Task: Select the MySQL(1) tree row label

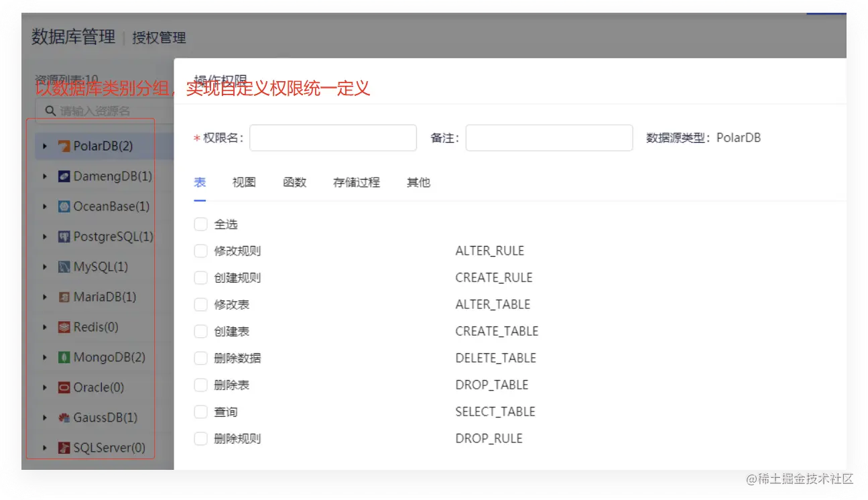Action: (x=101, y=267)
